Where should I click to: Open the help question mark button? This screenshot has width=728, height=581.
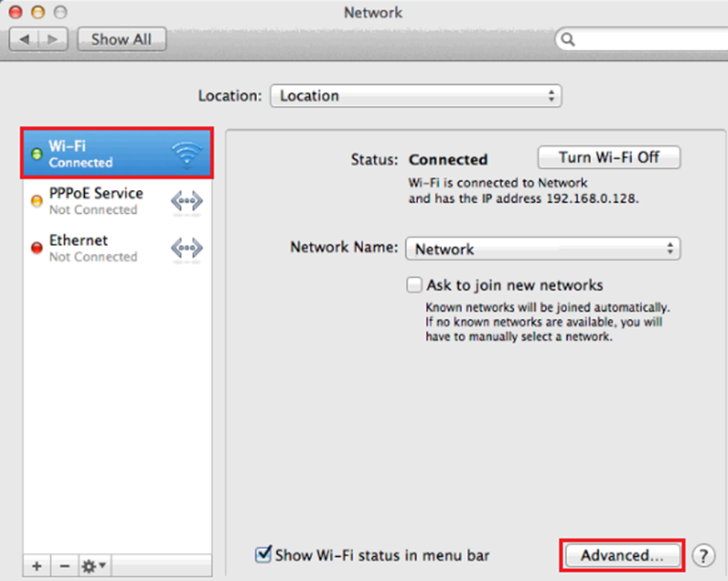click(x=702, y=555)
